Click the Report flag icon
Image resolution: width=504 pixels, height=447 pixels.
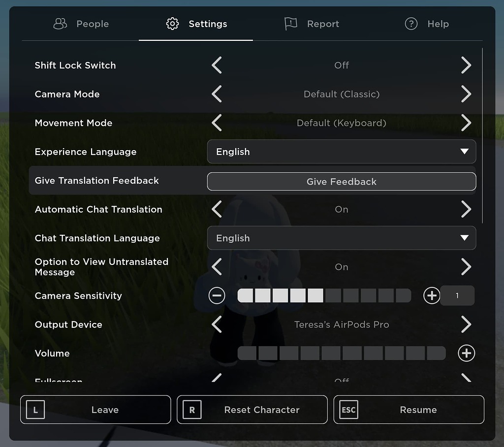(291, 23)
